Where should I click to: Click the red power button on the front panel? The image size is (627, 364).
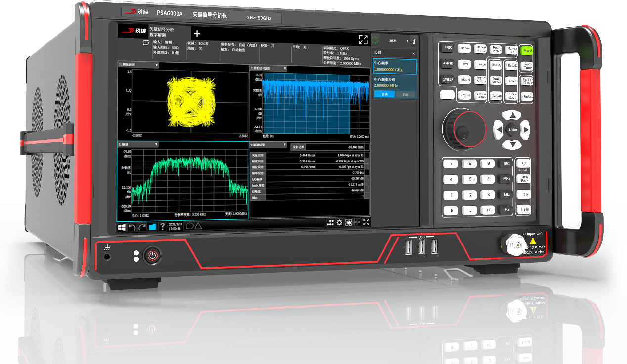pyautogui.click(x=152, y=256)
